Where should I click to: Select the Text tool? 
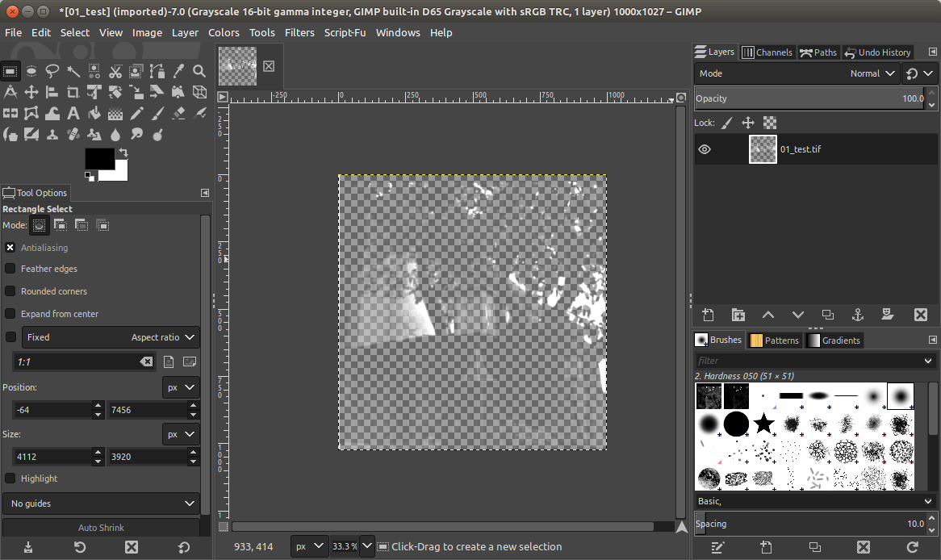73,113
